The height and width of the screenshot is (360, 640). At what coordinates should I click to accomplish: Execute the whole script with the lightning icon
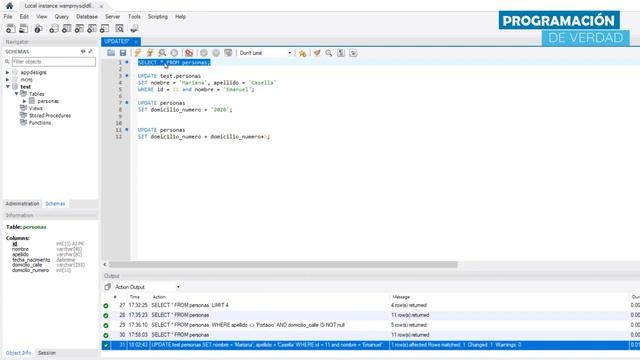[x=138, y=53]
